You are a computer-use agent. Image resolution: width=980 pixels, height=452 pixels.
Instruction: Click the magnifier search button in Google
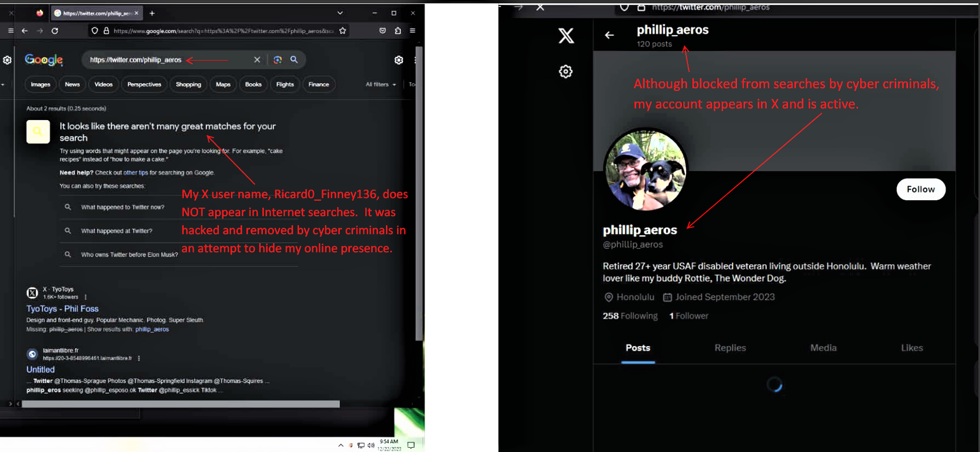click(294, 59)
